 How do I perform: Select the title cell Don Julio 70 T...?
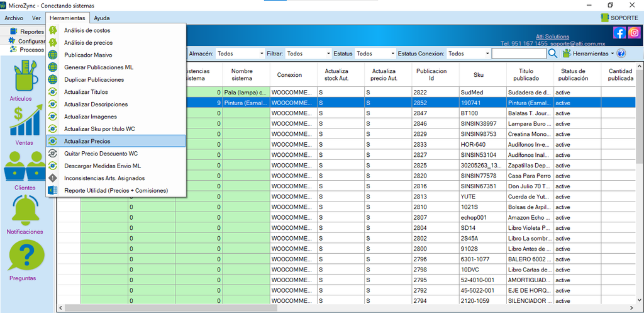[530, 186]
